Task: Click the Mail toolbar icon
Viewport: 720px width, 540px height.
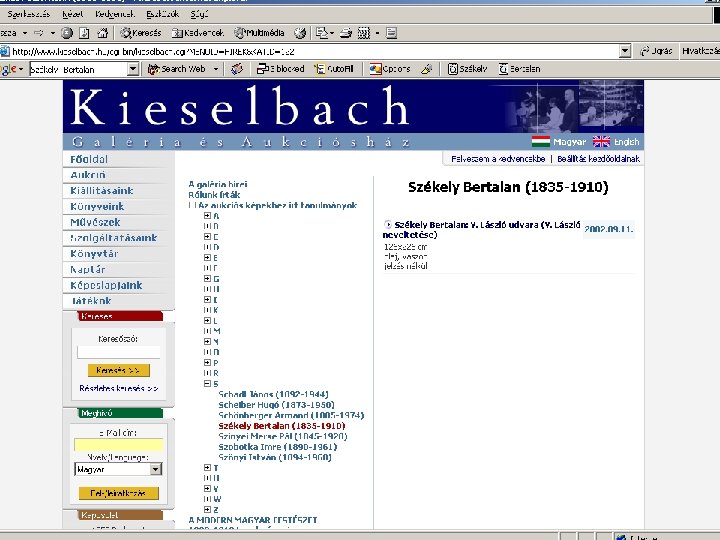Action: 324,33
